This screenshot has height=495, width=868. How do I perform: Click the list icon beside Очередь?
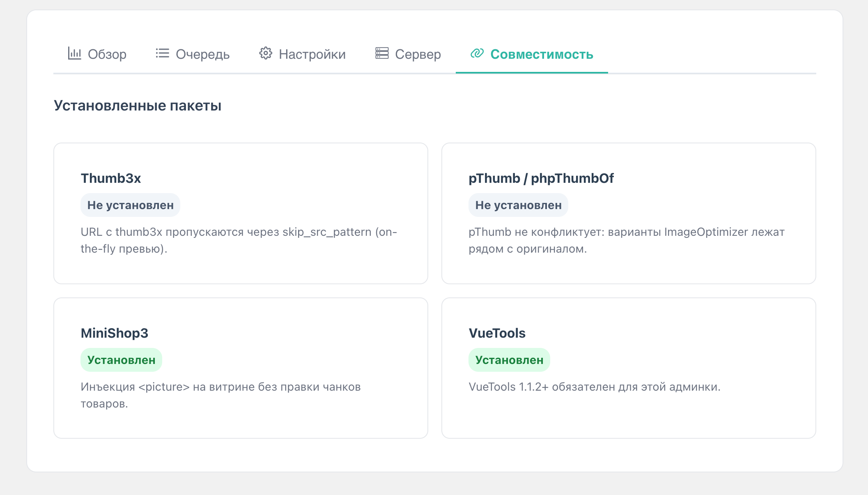click(x=162, y=53)
